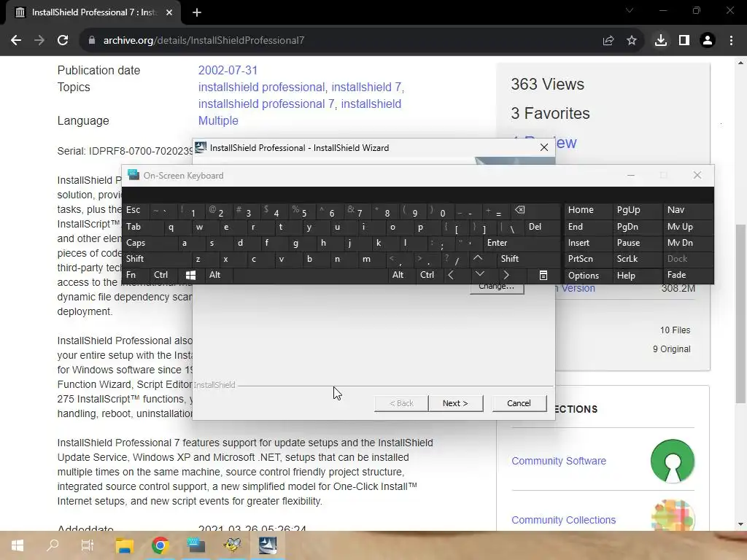Toggle the right Alt key on On-Screen Keyboard

click(402, 275)
